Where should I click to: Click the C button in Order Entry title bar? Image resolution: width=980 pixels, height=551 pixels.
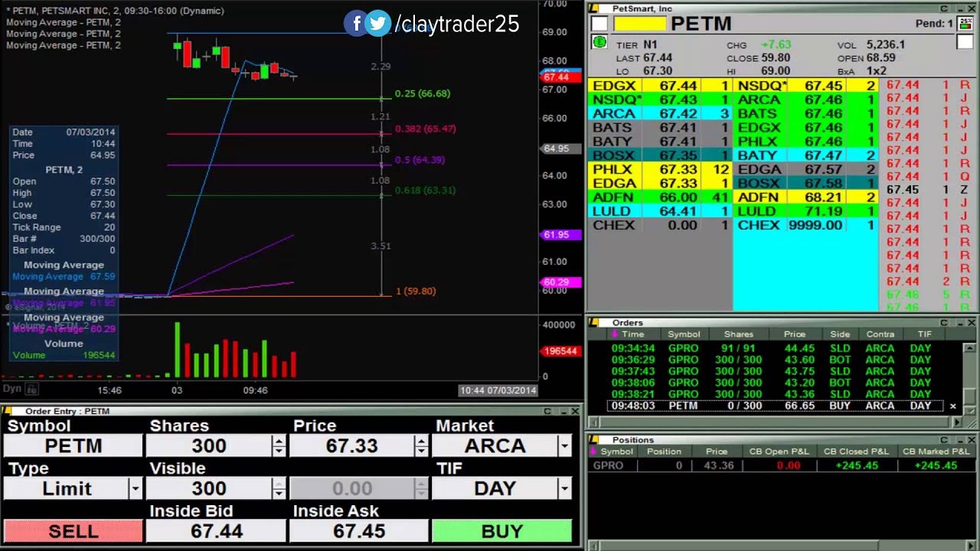pyautogui.click(x=548, y=411)
